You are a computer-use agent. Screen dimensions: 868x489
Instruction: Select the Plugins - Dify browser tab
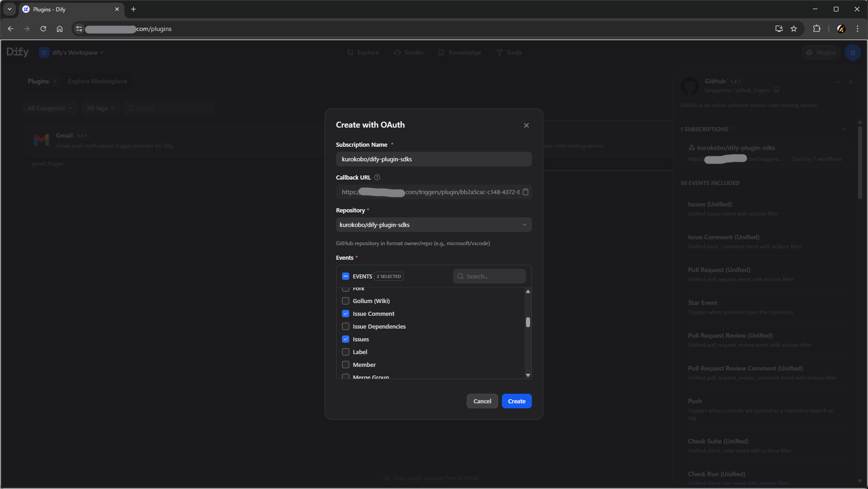point(68,9)
